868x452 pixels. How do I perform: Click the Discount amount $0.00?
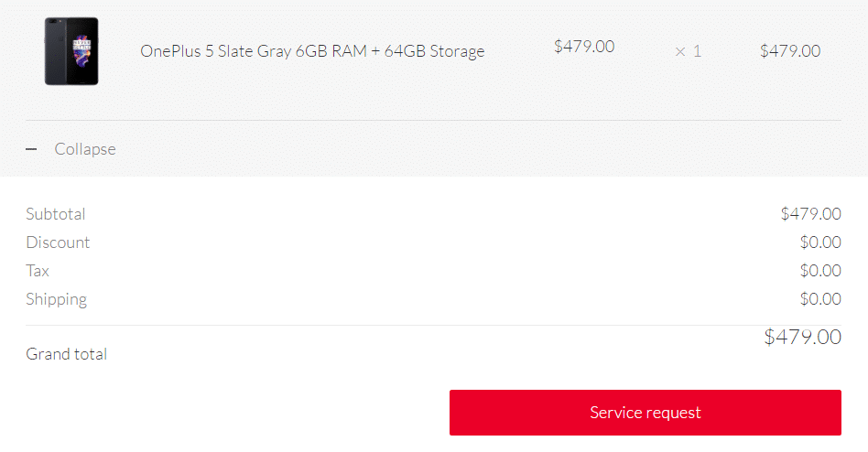pos(819,242)
